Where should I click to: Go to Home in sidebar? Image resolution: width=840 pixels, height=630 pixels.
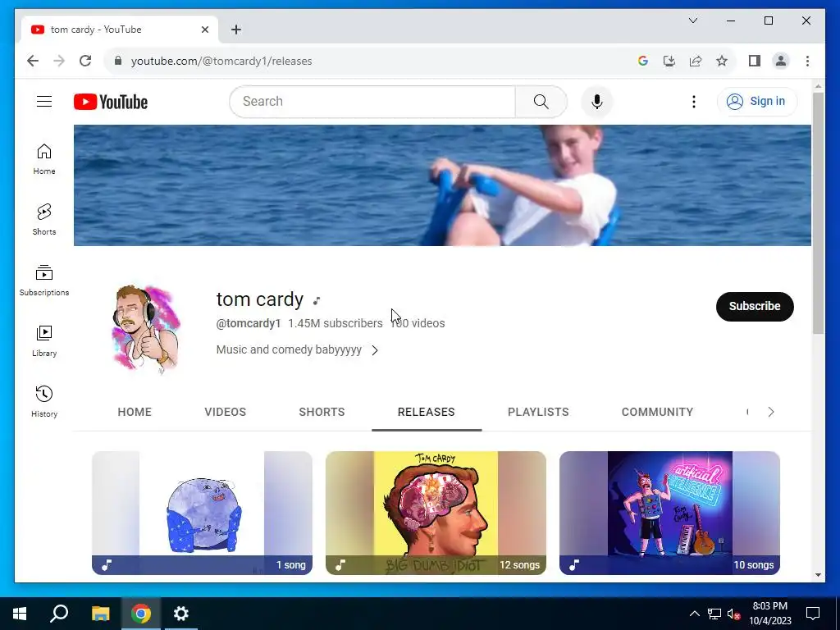[44, 159]
